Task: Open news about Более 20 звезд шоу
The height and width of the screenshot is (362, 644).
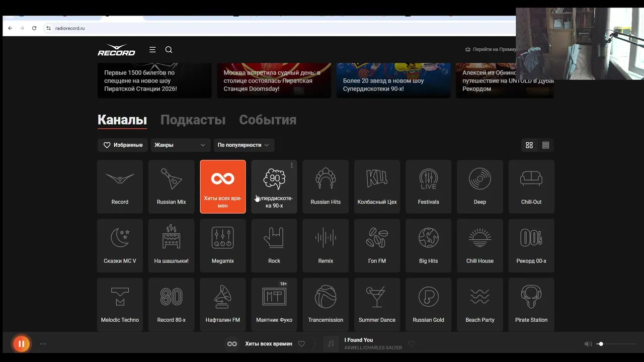Action: click(393, 80)
